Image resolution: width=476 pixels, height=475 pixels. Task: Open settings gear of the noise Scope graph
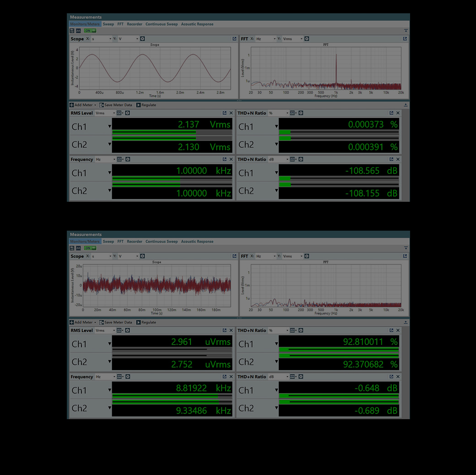pyautogui.click(x=142, y=256)
